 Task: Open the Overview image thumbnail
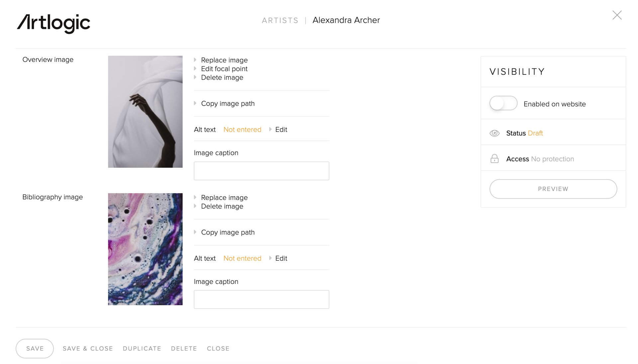(x=145, y=112)
